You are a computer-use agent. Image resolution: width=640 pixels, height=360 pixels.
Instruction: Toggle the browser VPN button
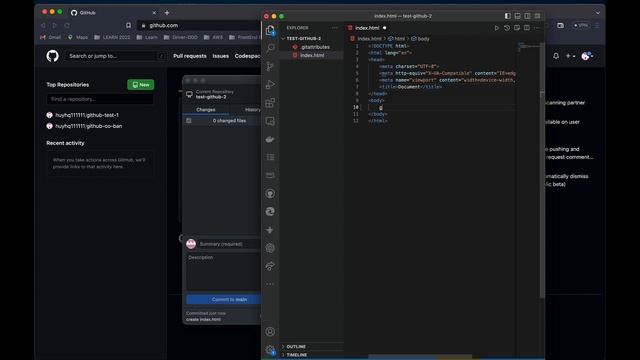click(x=580, y=25)
